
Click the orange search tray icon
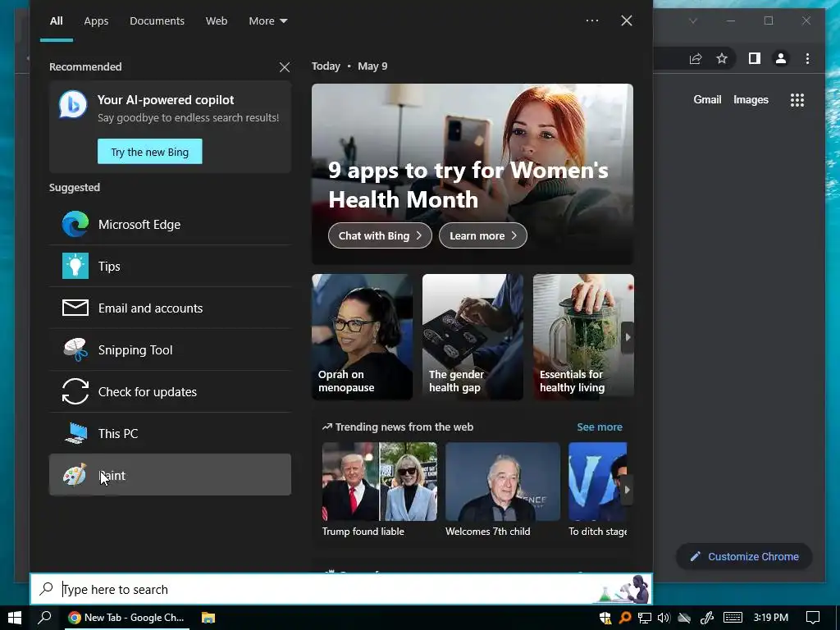coord(624,618)
